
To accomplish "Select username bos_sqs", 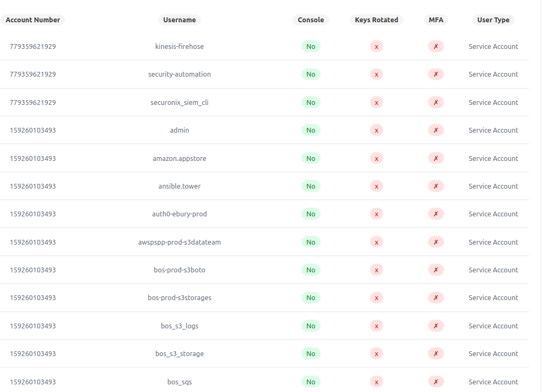I will coord(180,382).
